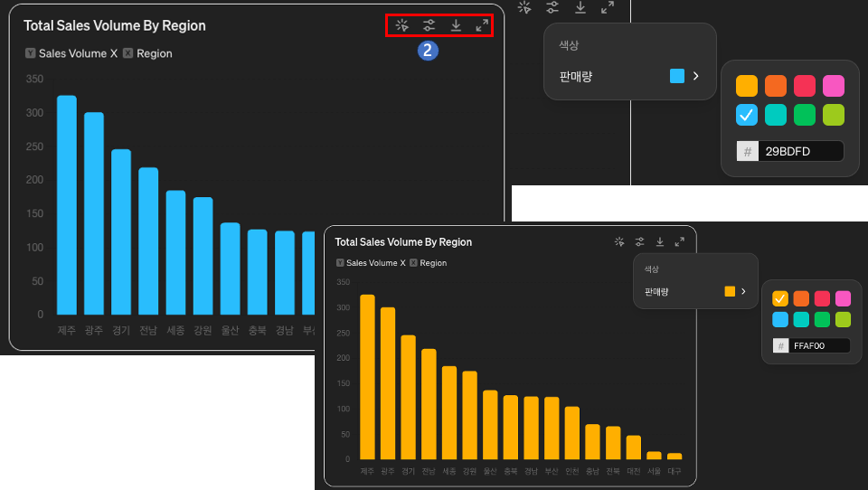Click the # icon beside 29BDFD

(x=748, y=151)
